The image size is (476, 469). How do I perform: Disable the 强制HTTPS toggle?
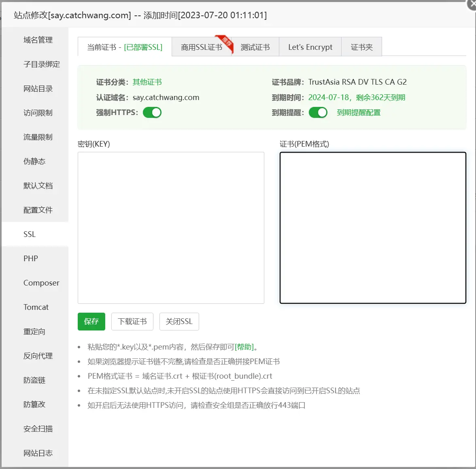click(x=152, y=112)
